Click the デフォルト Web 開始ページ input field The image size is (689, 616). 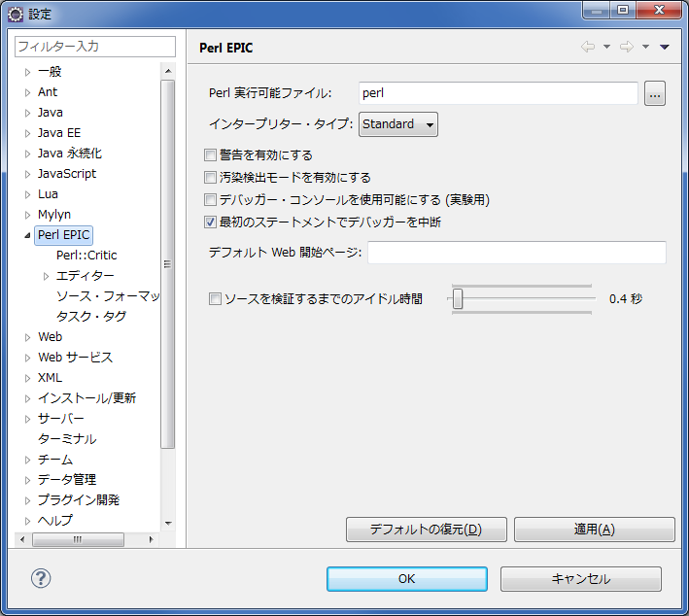[517, 253]
